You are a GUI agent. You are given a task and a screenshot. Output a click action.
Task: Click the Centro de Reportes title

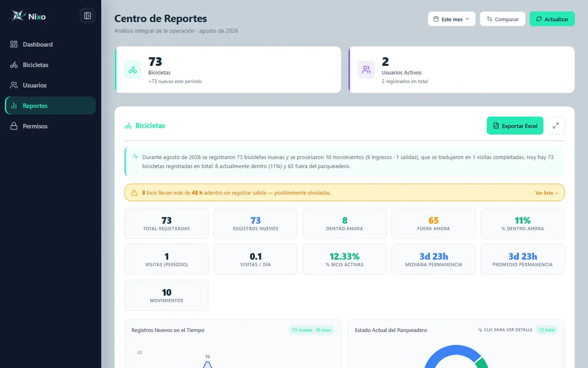click(161, 19)
